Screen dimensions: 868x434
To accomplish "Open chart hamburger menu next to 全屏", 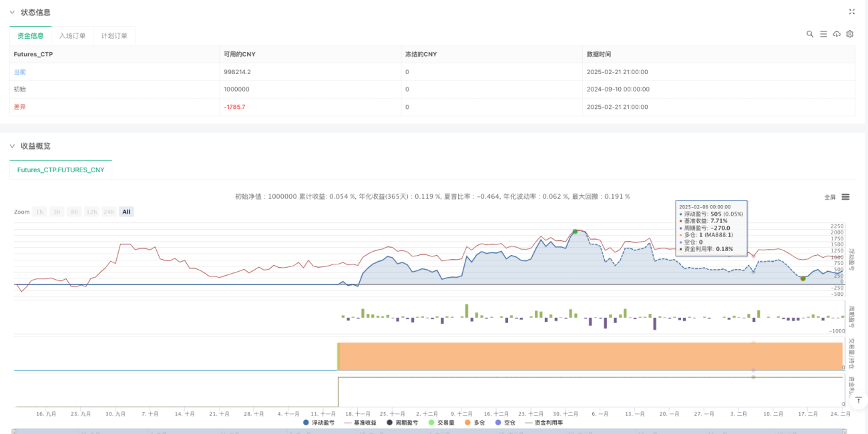I will [845, 197].
